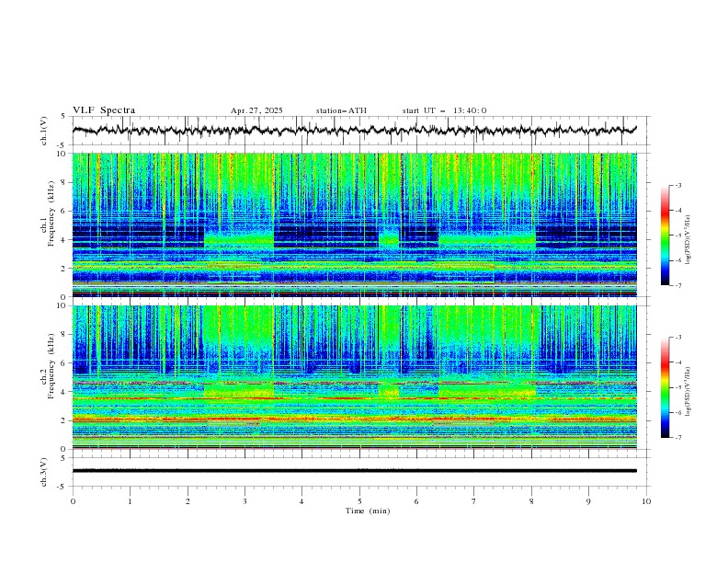Click the time axis tick label '8'

pos(531,501)
